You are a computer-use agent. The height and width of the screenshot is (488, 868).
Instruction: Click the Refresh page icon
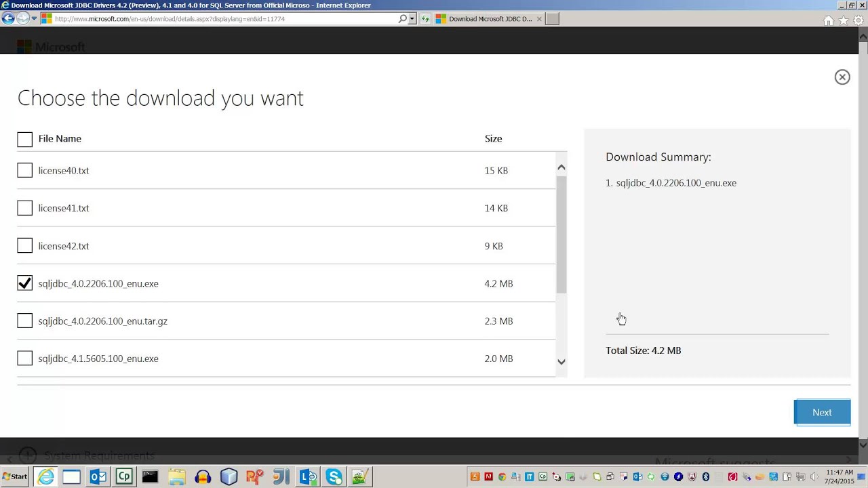[425, 19]
